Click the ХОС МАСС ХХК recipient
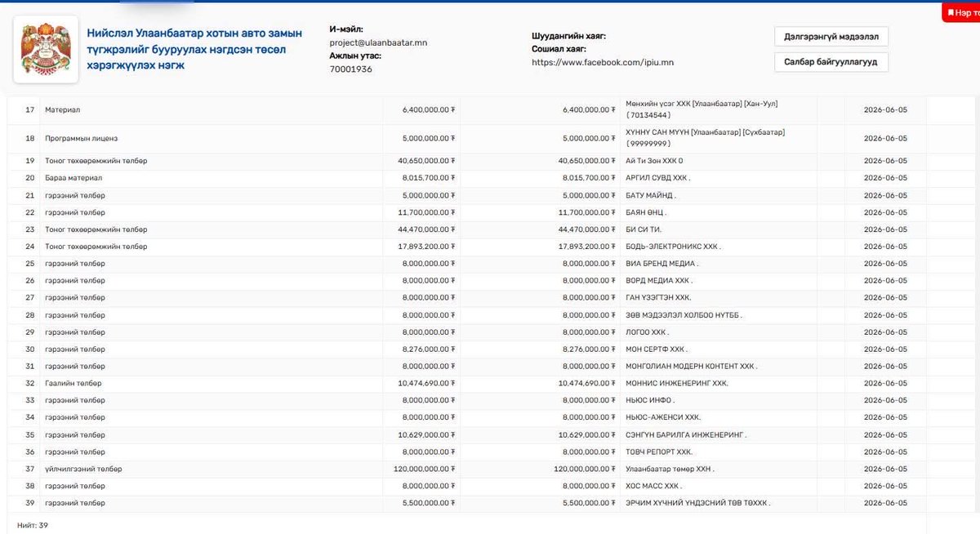 653,486
